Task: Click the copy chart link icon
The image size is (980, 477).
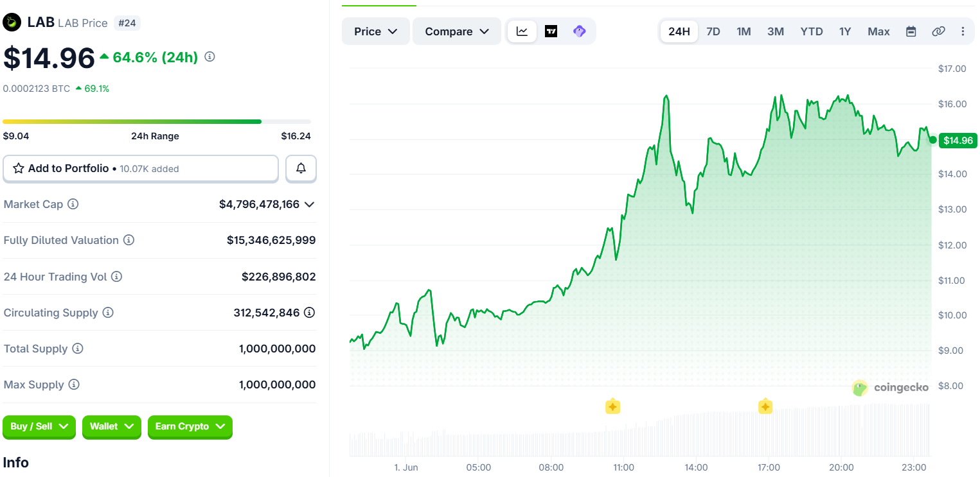Action: tap(938, 31)
